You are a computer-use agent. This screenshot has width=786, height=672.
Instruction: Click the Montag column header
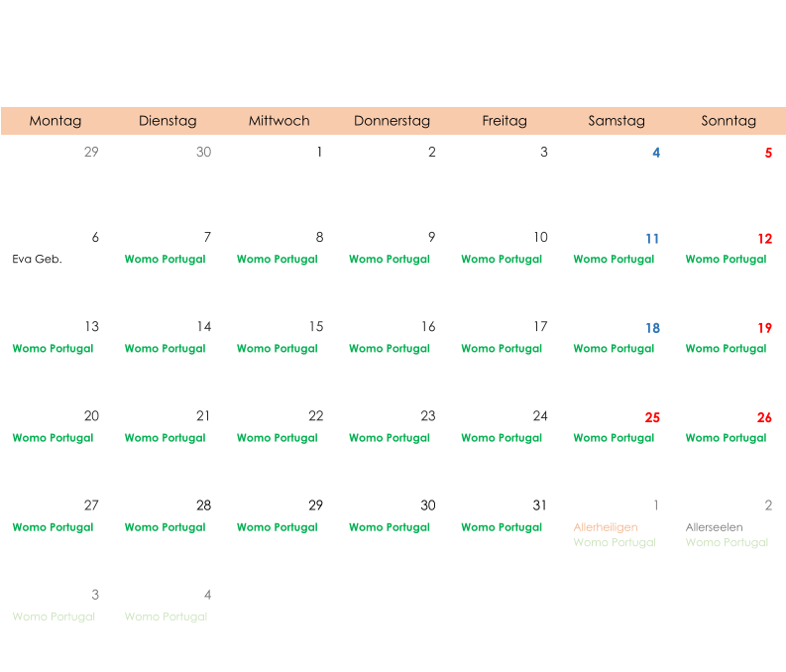[x=56, y=121]
